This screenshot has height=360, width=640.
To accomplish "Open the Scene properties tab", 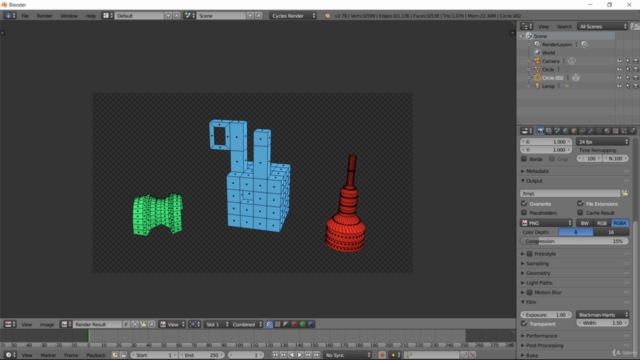I will point(557,131).
